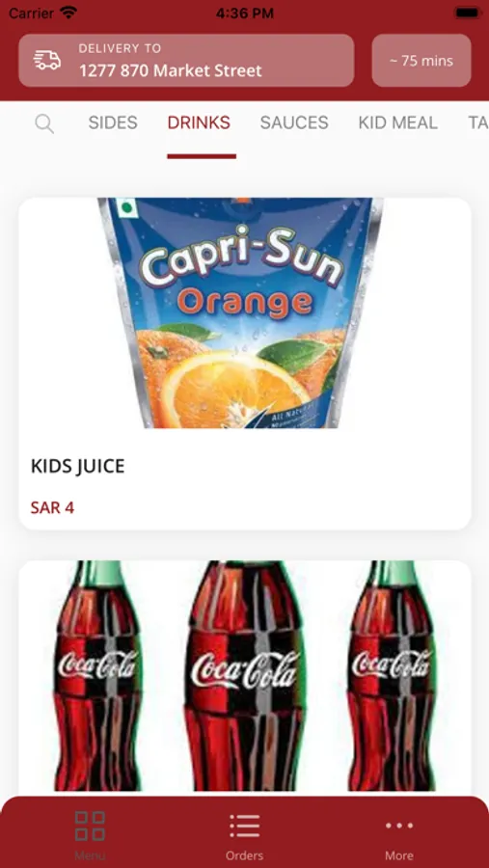Open the Orders list icon
Screen dimensions: 489x868
(x=244, y=826)
